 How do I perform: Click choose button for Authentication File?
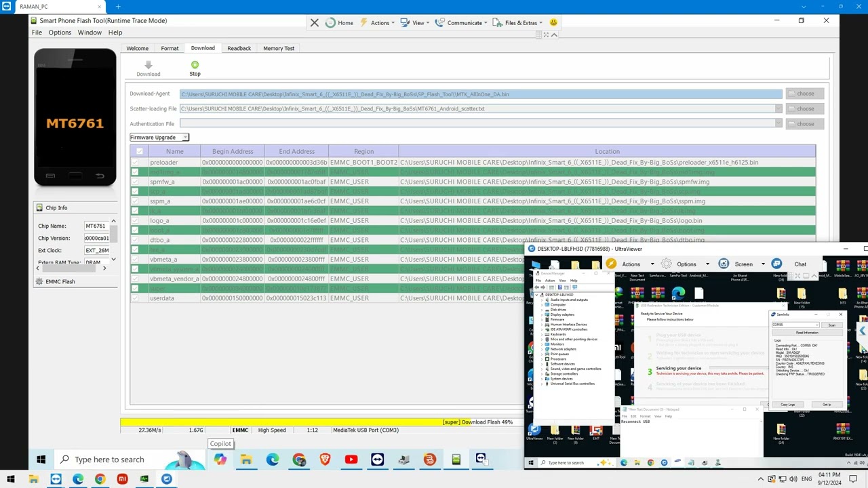click(x=805, y=123)
